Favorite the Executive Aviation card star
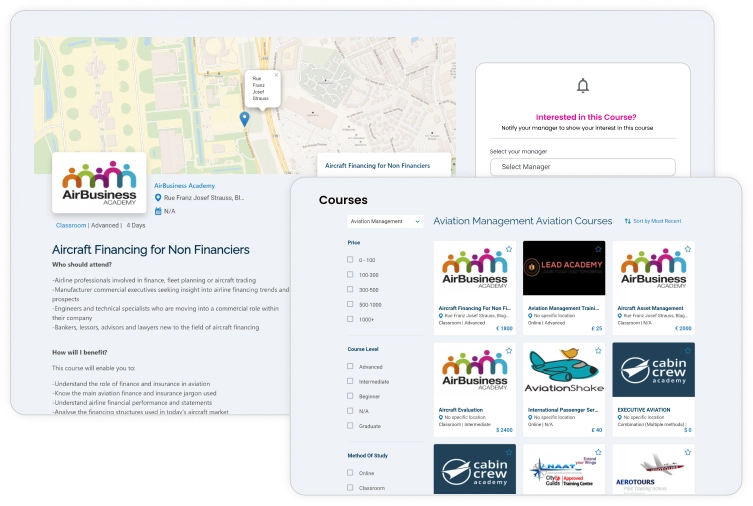Screen dimensions: 753x506 (688, 350)
